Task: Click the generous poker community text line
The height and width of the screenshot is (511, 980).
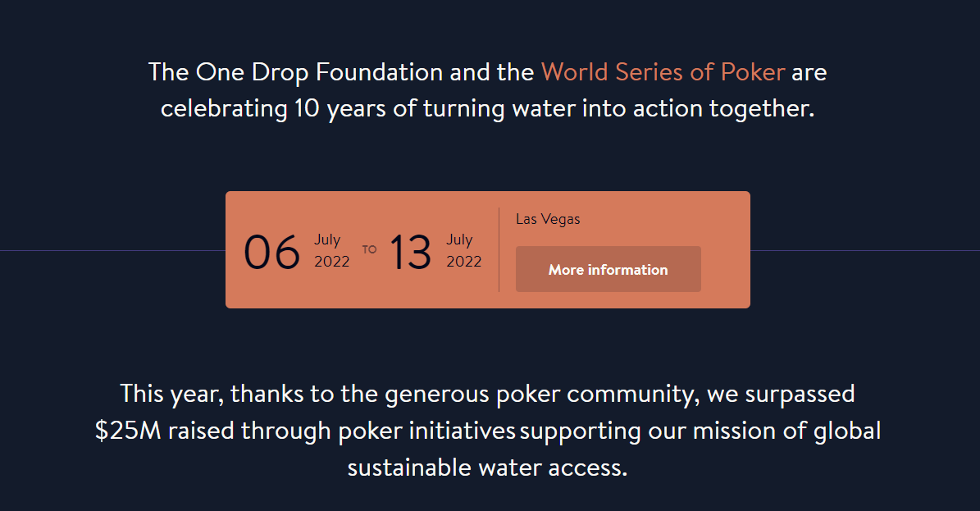Action: (487, 394)
